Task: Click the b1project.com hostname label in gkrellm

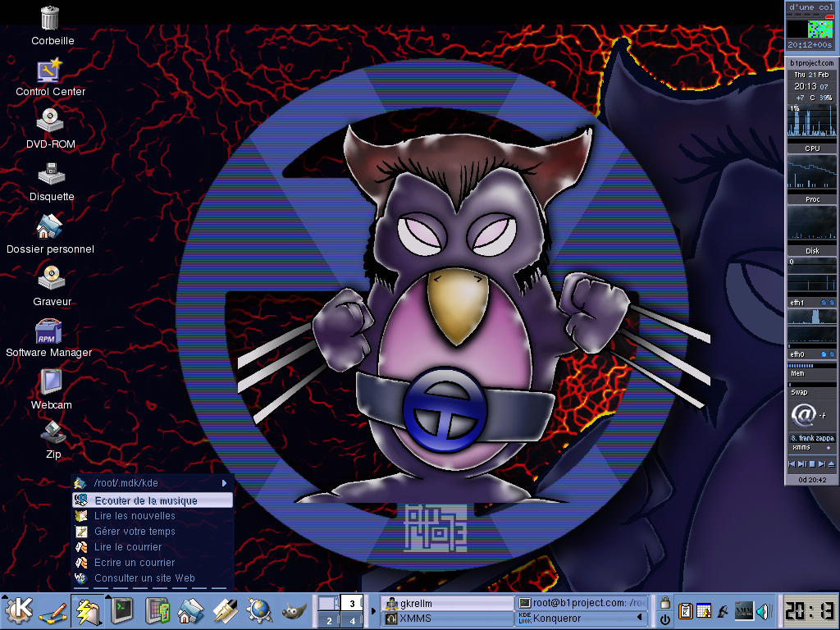Action: 811,62
